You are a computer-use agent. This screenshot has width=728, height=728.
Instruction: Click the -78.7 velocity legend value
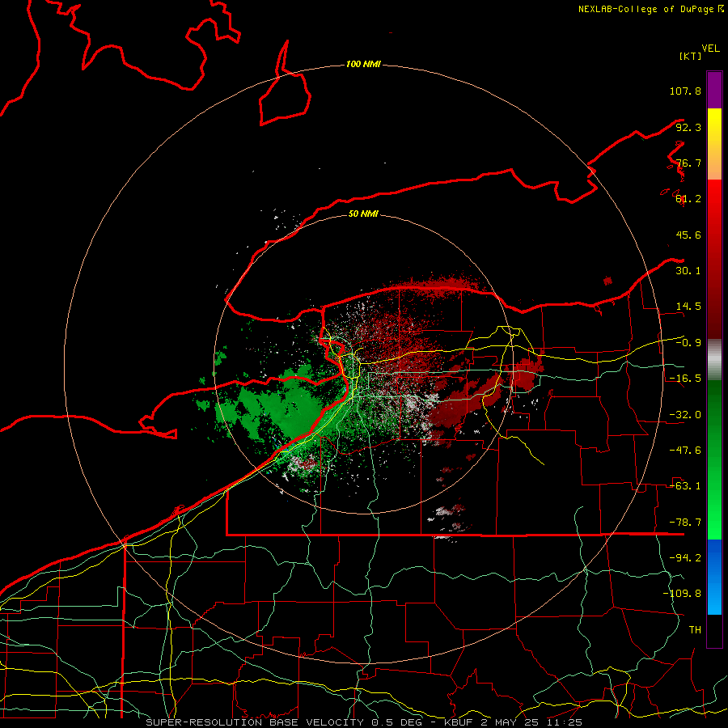685,523
